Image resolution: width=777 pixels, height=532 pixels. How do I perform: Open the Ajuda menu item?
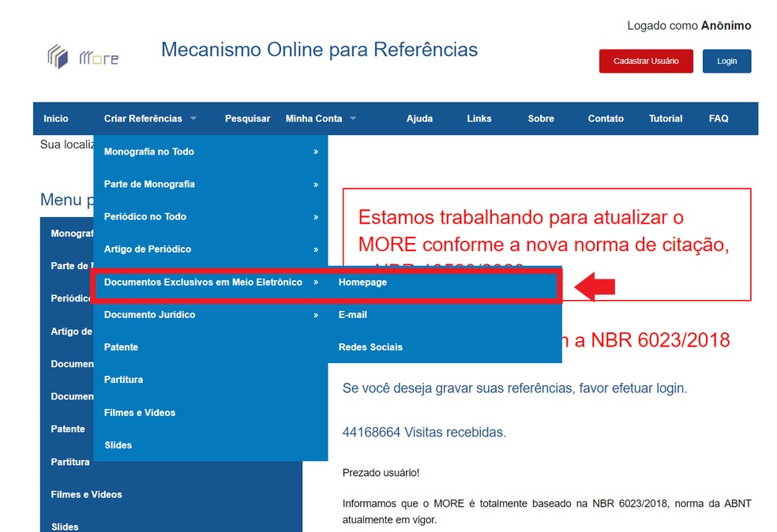pyautogui.click(x=420, y=118)
